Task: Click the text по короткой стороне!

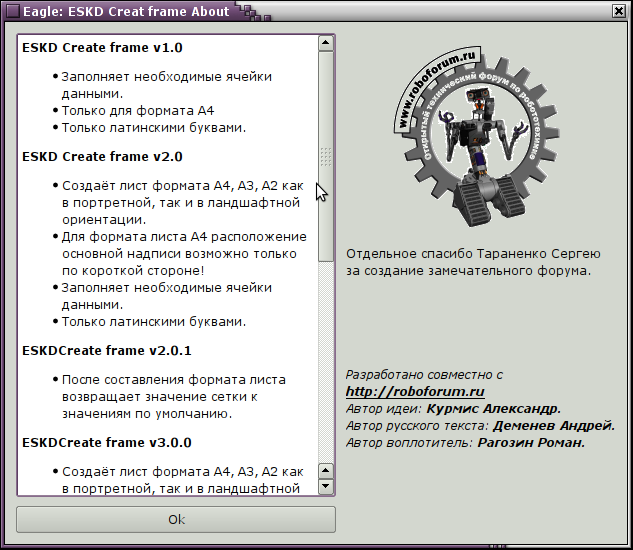Action: [x=133, y=271]
